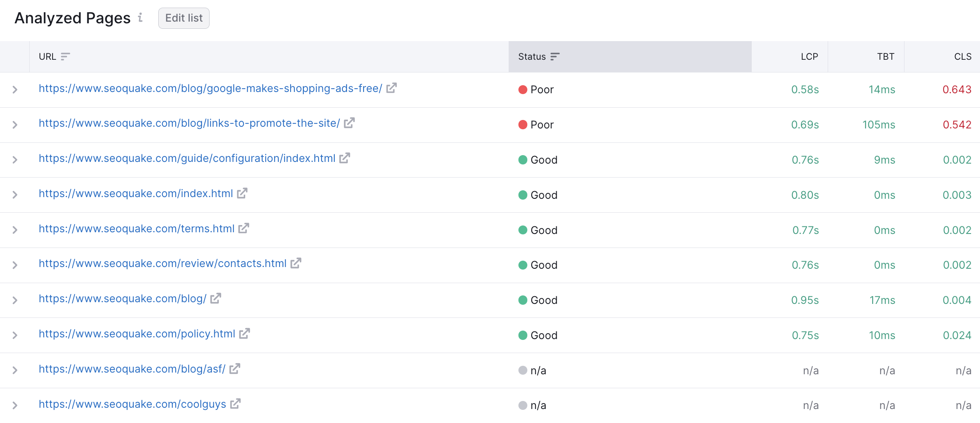Screen dimensions: 980x423
Task: Expand details for the blog/asf/ row
Action: (15, 370)
